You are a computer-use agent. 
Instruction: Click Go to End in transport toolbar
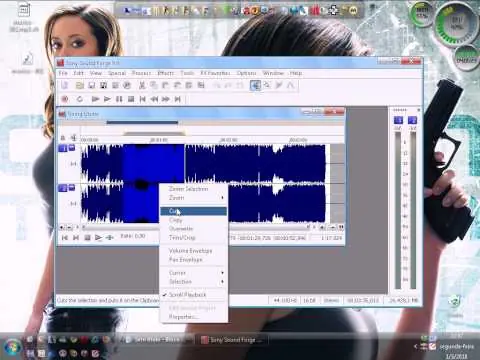coord(178,99)
